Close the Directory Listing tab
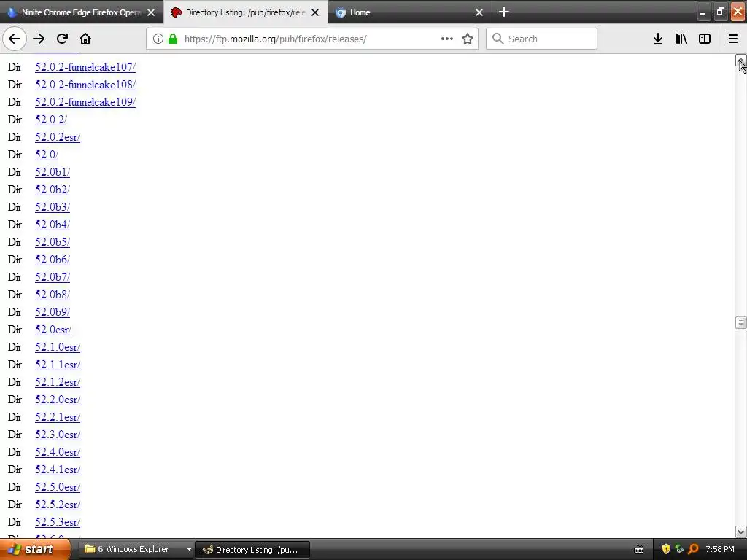 315,12
